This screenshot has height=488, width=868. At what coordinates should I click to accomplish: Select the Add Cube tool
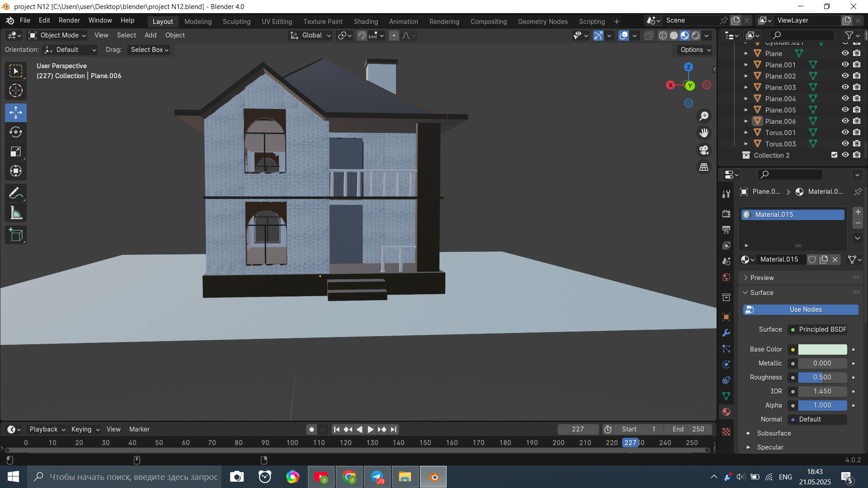(x=16, y=235)
